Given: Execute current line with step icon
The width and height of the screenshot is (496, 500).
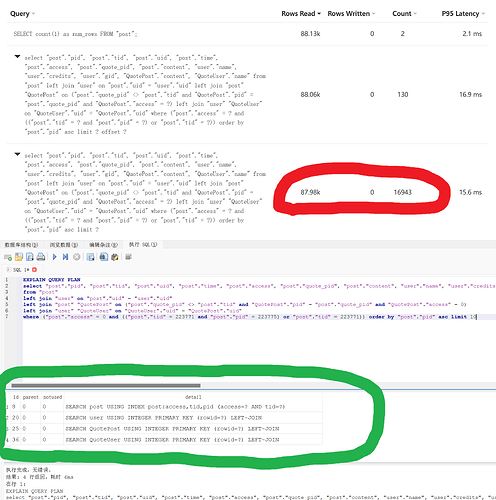Looking at the screenshot, I should [65, 257].
